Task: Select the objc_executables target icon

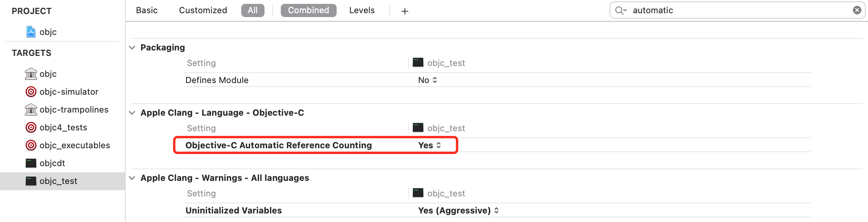Action: point(31,145)
